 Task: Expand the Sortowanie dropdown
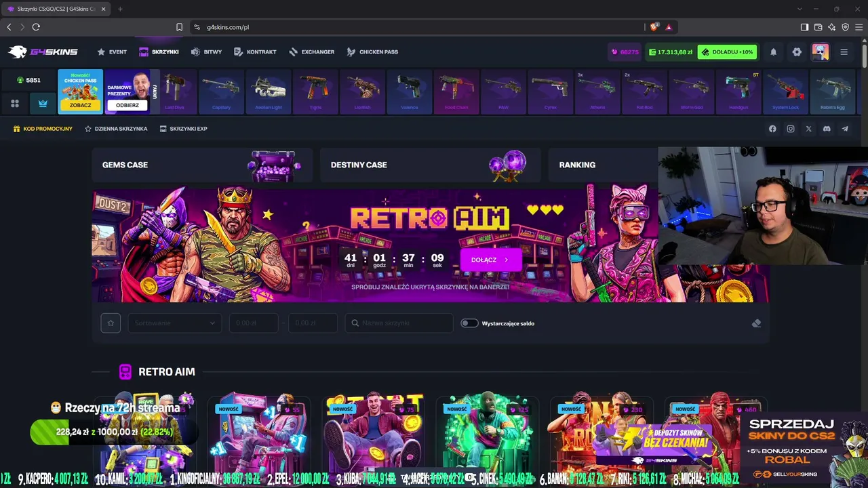coord(174,323)
